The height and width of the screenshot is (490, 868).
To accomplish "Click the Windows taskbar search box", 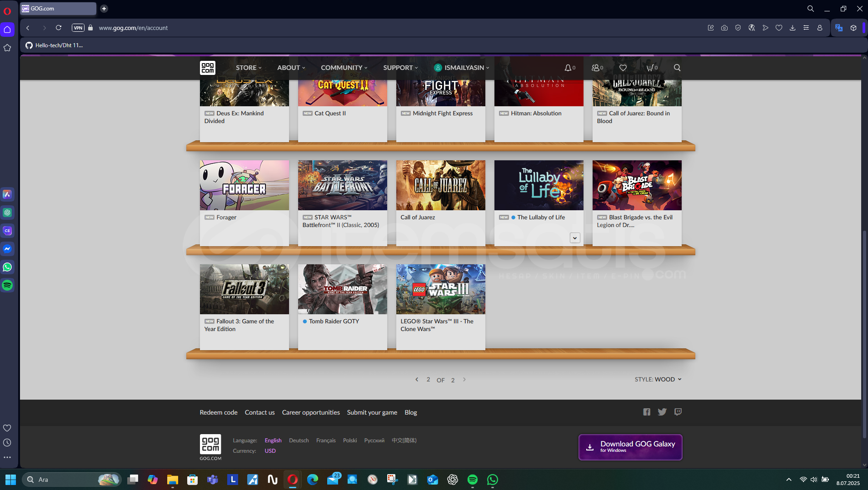I will [x=72, y=480].
